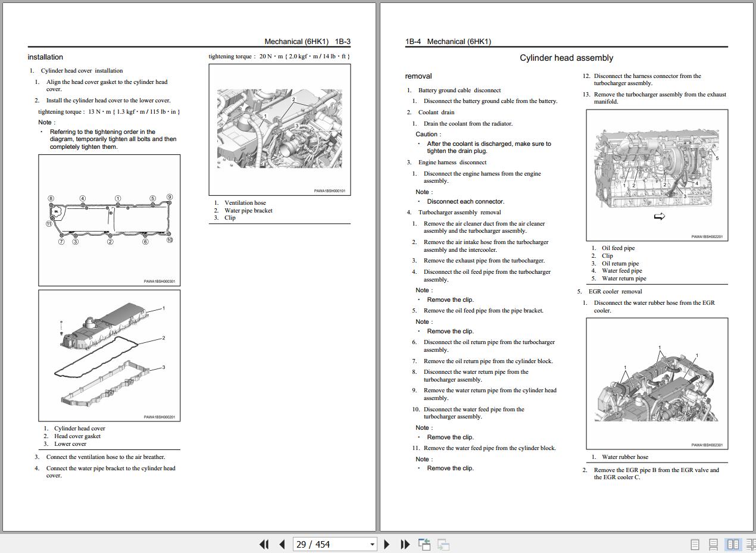756x553 pixels.
Task: Click 'Water rubber hose' legend entry
Action: click(625, 457)
